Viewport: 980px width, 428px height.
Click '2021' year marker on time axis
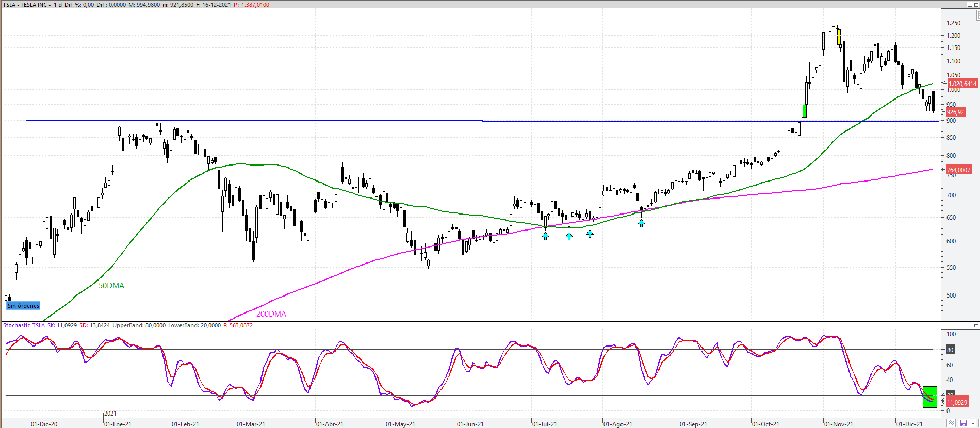tap(110, 413)
